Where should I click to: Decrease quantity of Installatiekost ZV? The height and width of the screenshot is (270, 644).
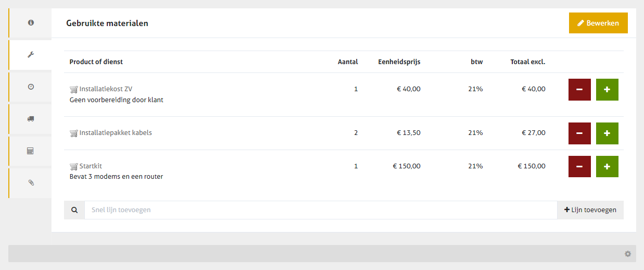[579, 90]
